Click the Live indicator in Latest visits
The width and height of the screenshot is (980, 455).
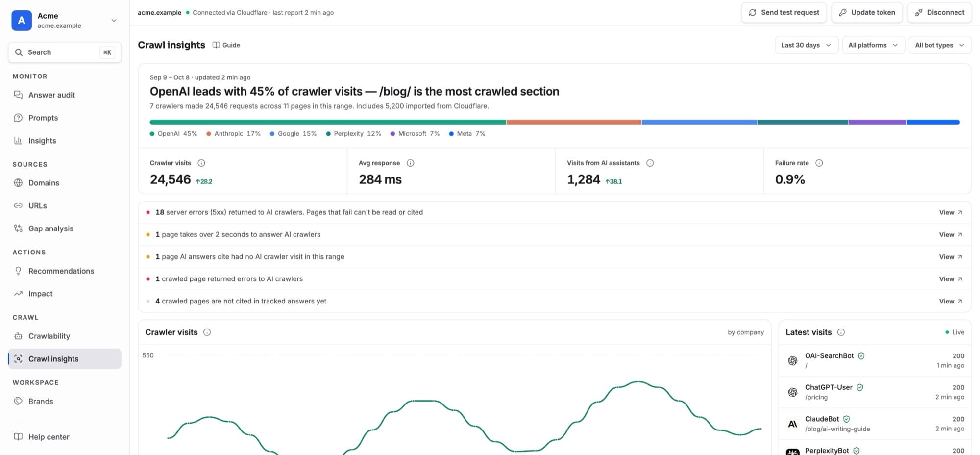click(x=955, y=332)
